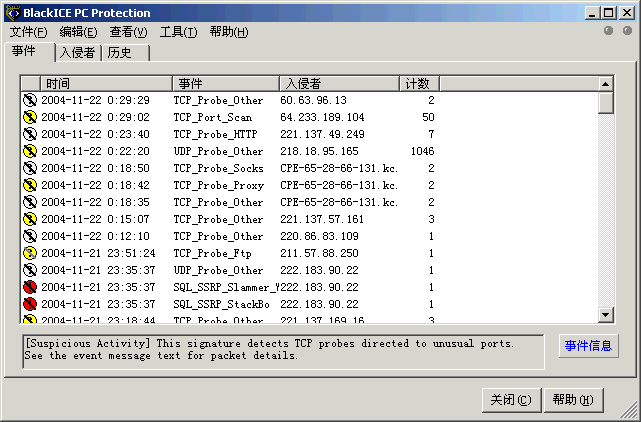Select intruder address 220.86.83.109
Viewport: 641px width, 422px height.
pos(319,236)
